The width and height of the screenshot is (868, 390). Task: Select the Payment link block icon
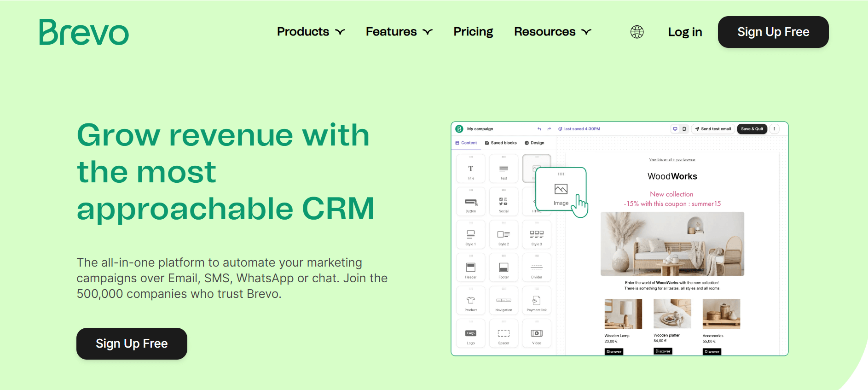(537, 301)
